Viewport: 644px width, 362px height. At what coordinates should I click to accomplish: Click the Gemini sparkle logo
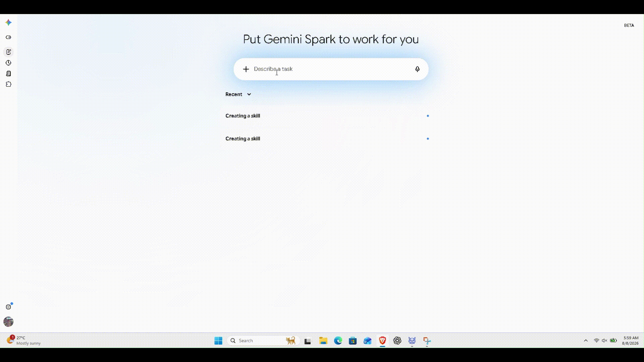pos(8,22)
